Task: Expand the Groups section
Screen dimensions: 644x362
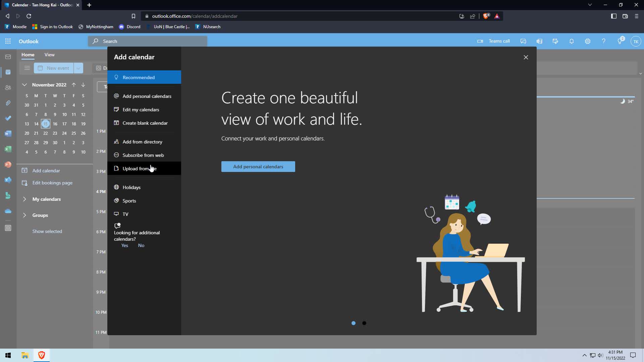Action: pyautogui.click(x=24, y=215)
